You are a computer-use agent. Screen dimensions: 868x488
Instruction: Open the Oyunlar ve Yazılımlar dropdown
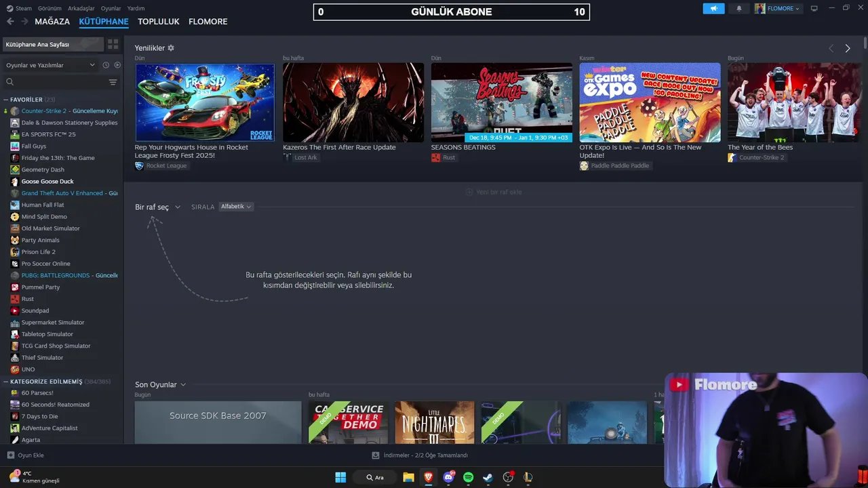coord(51,65)
